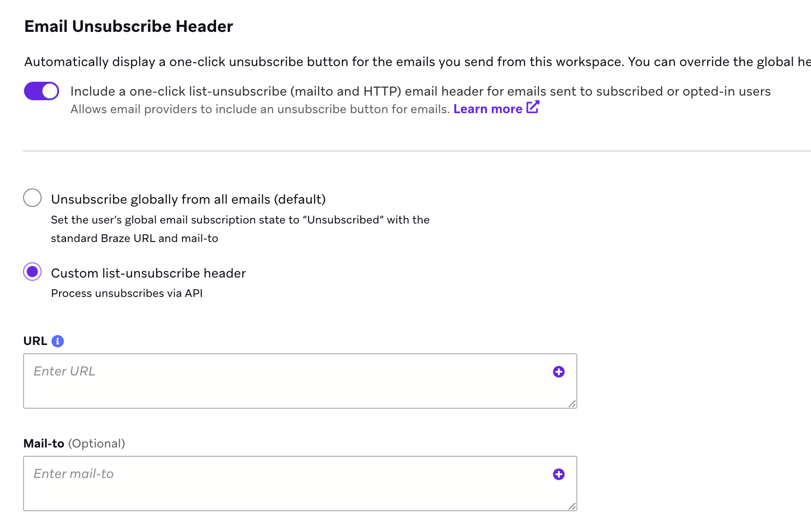Focus the Enter URL text field
Image resolution: width=811 pixels, height=532 pixels.
tap(300, 381)
